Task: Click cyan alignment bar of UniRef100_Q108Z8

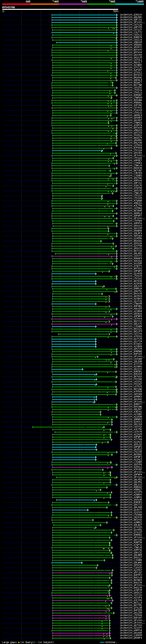Action: [x=74, y=274]
